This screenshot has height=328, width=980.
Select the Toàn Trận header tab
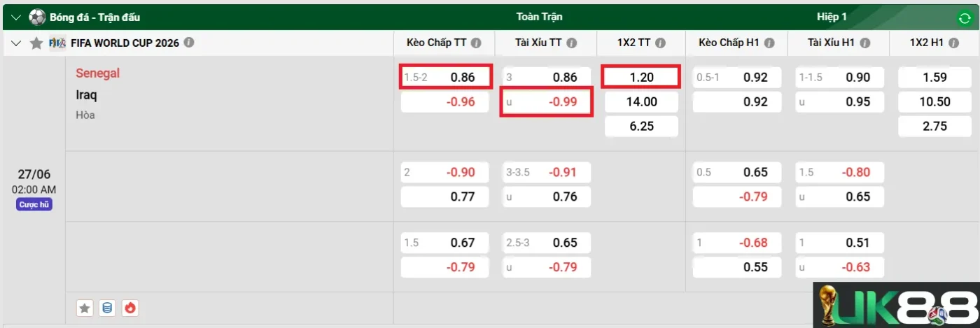pyautogui.click(x=539, y=17)
